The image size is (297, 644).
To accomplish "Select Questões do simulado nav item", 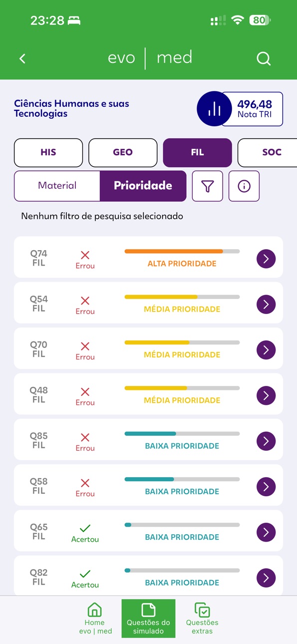I will pyautogui.click(x=148, y=619).
